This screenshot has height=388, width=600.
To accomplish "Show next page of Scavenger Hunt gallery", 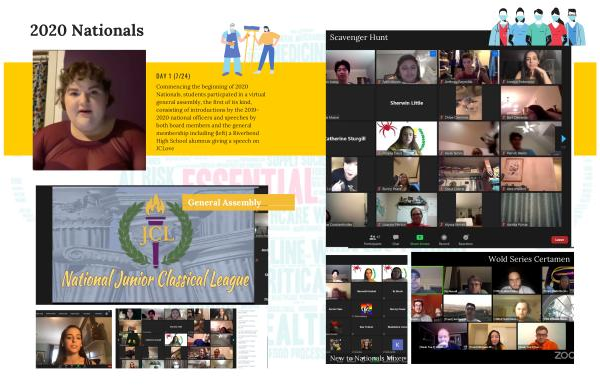I will tap(563, 139).
